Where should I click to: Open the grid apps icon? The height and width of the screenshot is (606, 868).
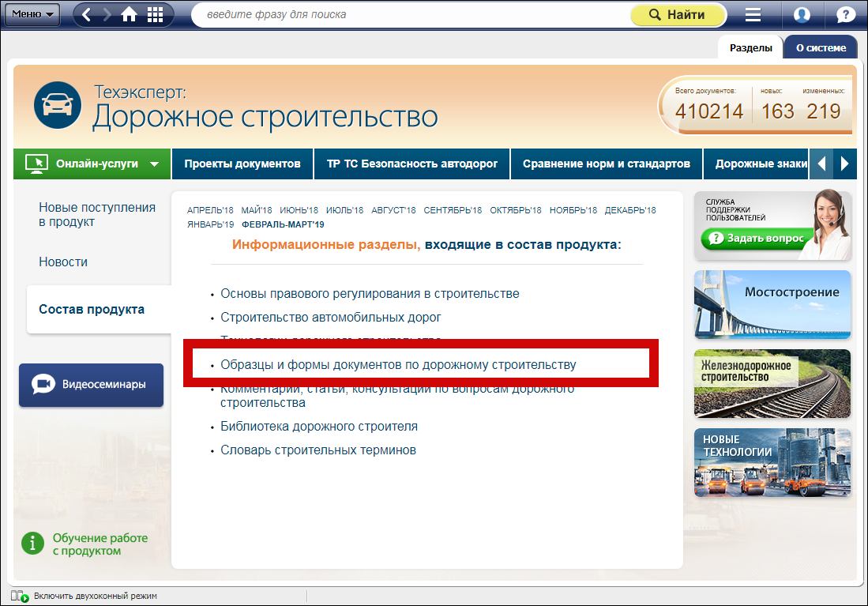point(156,15)
